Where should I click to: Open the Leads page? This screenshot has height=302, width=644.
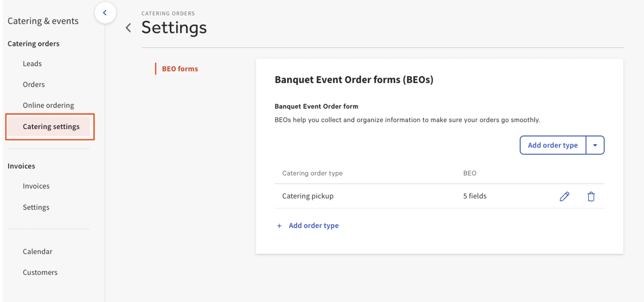click(x=32, y=63)
